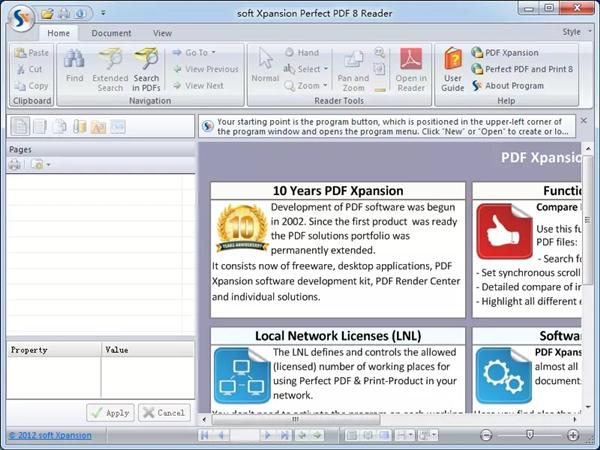
Task: Launch Search in PDFs tool
Action: pos(146,70)
